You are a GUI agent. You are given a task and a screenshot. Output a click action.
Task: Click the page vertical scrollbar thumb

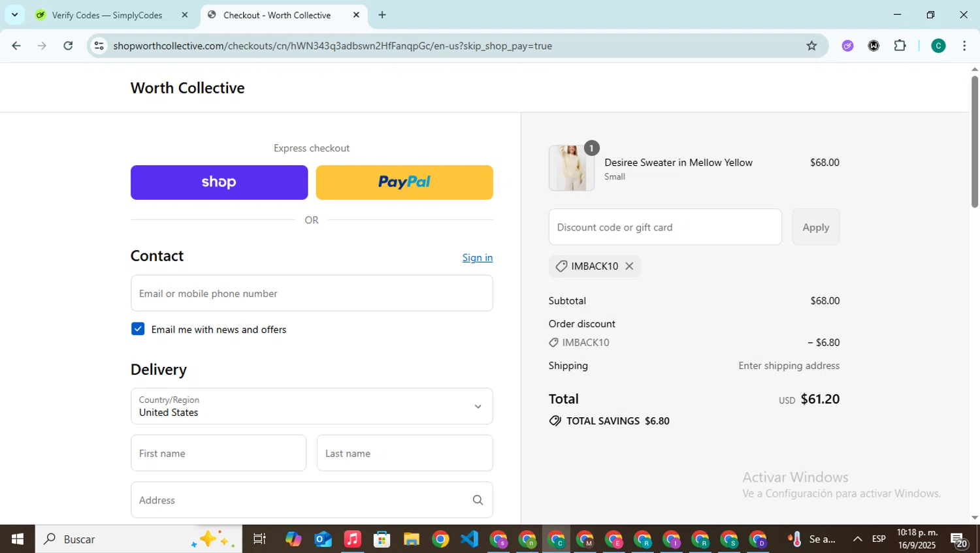coord(974,142)
